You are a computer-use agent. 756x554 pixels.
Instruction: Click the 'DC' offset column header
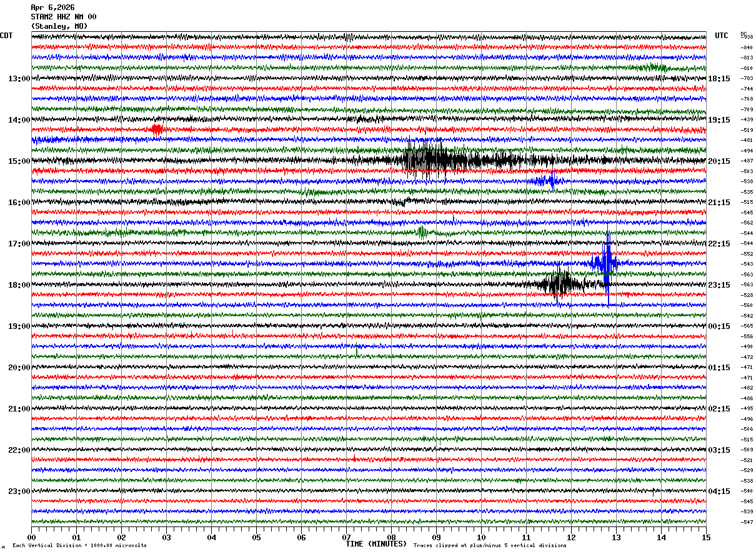tap(744, 34)
